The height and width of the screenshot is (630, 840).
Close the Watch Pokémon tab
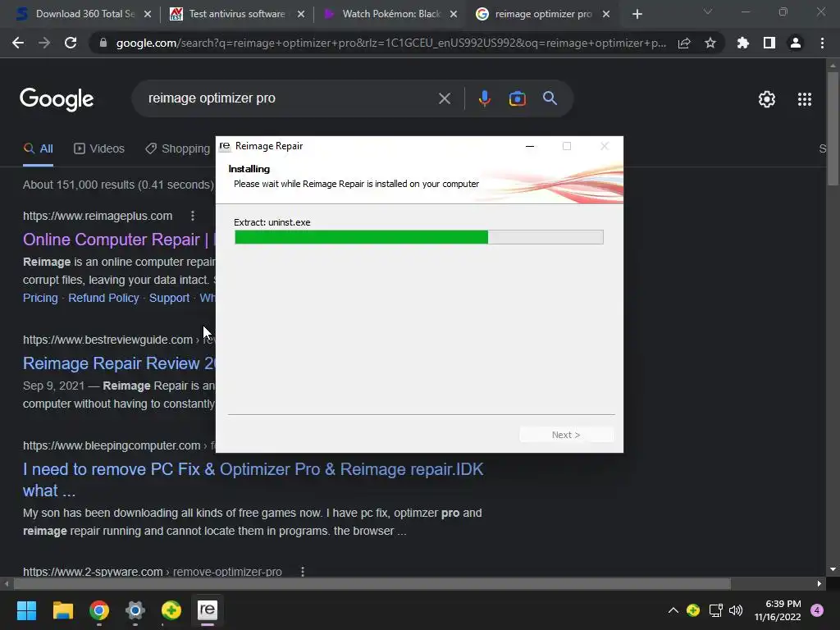pyautogui.click(x=454, y=15)
